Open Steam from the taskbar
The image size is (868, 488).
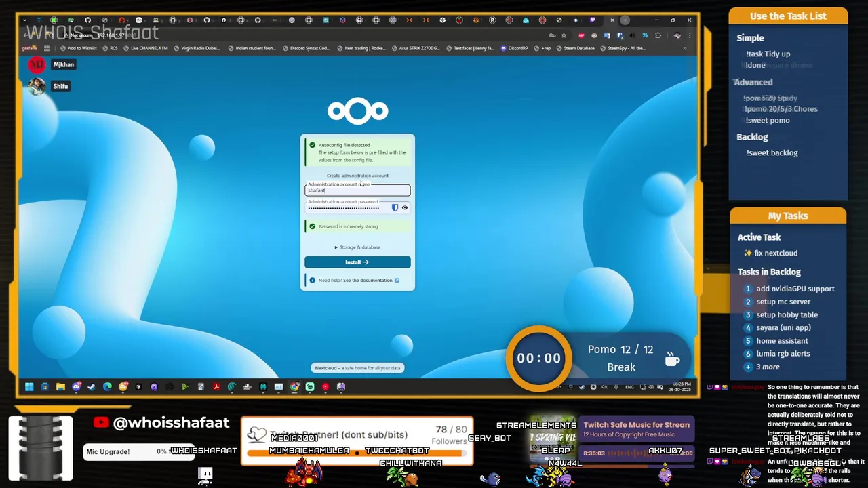92,387
